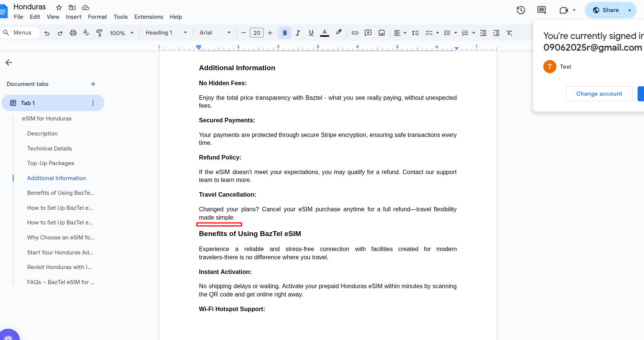Open the comments panel icon
This screenshot has height=340, width=644.
[541, 10]
